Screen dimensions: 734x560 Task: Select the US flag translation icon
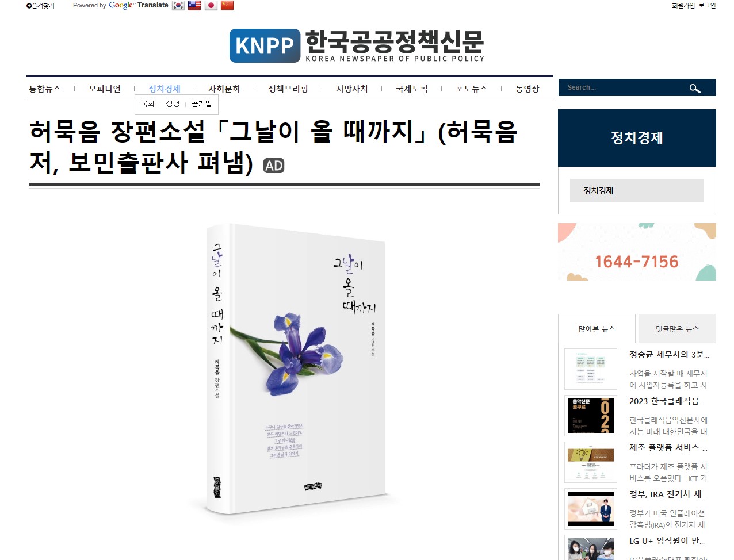click(194, 5)
